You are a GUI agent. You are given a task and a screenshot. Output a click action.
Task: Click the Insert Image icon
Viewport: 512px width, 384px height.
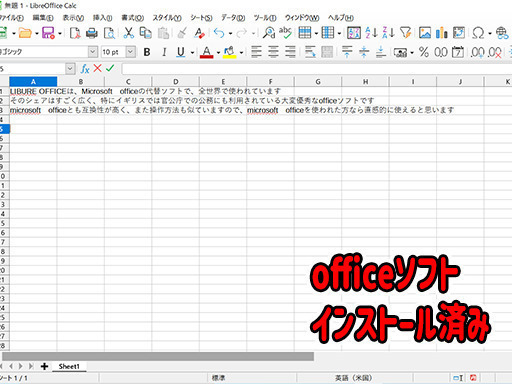(x=425, y=33)
